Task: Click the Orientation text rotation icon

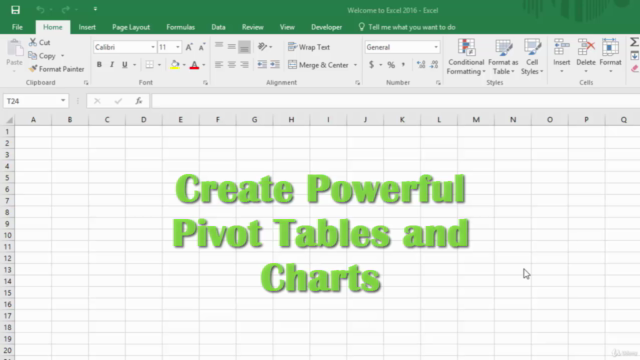Action: (x=262, y=47)
